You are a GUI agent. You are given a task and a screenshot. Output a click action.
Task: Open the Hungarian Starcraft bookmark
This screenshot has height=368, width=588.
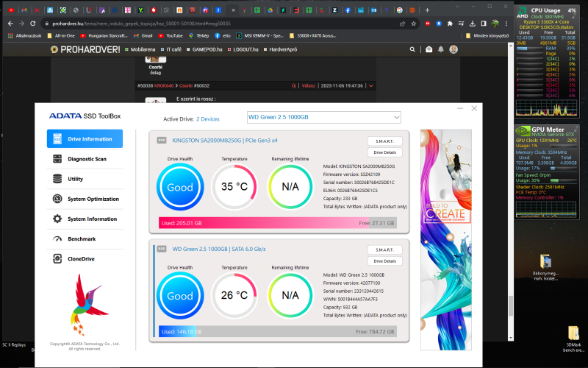point(104,35)
